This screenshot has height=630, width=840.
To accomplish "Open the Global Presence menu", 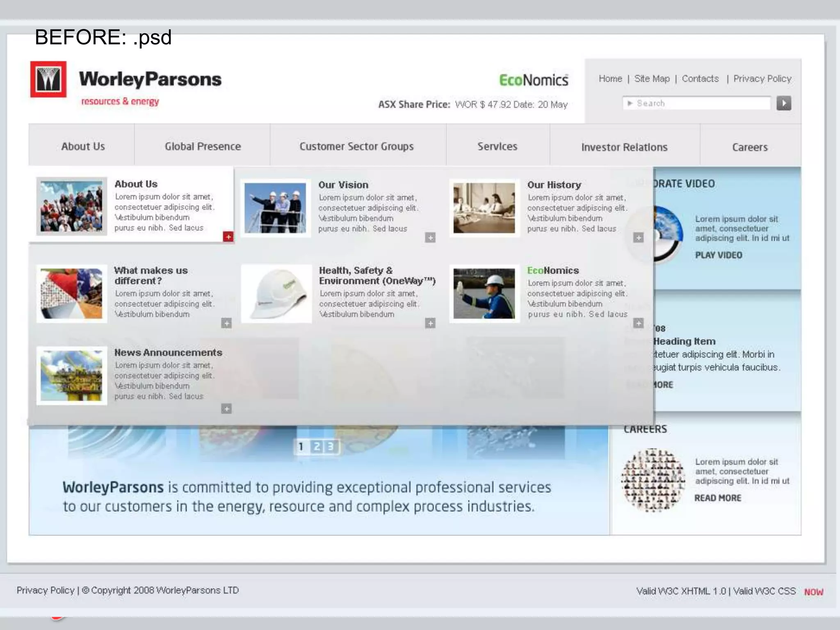I will tap(203, 146).
